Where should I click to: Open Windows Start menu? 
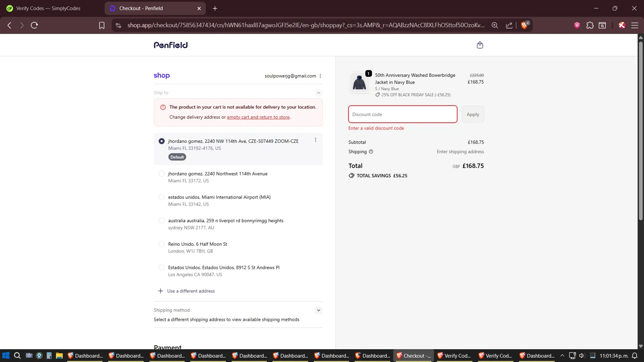[x=6, y=356]
